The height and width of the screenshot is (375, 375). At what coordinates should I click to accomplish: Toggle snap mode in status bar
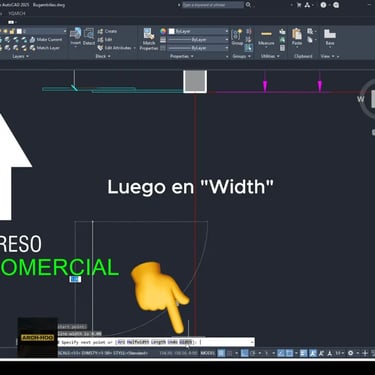point(230,353)
